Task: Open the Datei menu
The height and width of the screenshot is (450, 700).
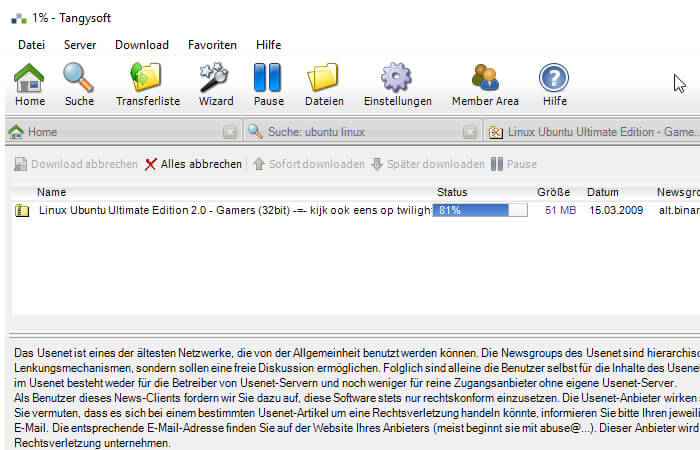Action: (x=31, y=45)
